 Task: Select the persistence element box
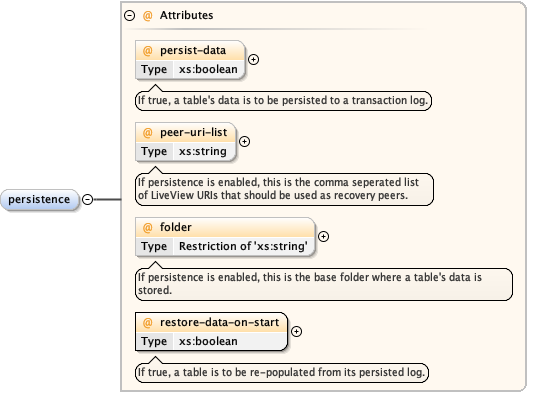39,199
